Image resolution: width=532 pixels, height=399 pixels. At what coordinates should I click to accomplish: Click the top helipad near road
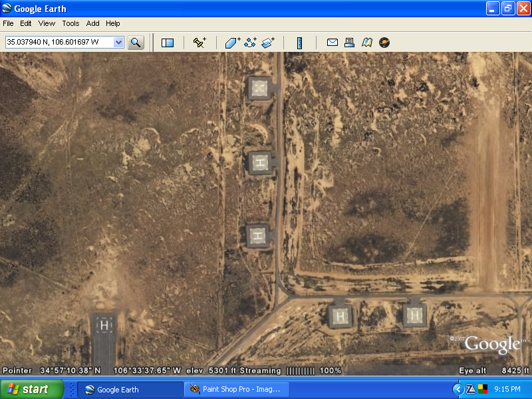click(x=260, y=88)
